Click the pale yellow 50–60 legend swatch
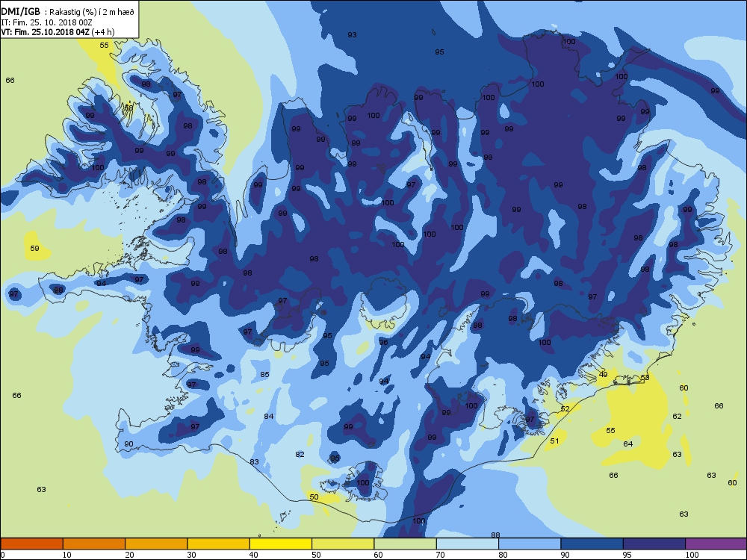747x560 pixels. point(343,544)
